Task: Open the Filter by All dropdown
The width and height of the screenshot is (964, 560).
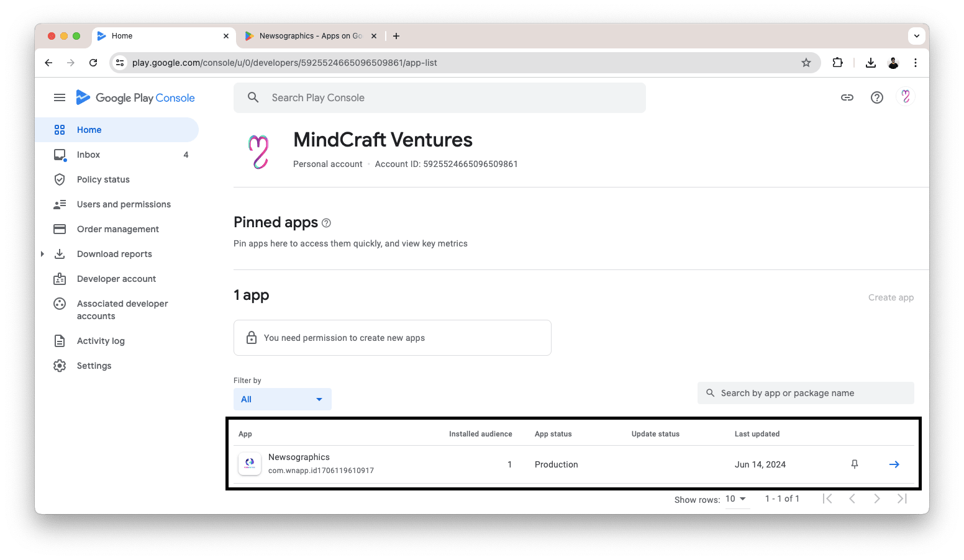Action: pos(282,399)
